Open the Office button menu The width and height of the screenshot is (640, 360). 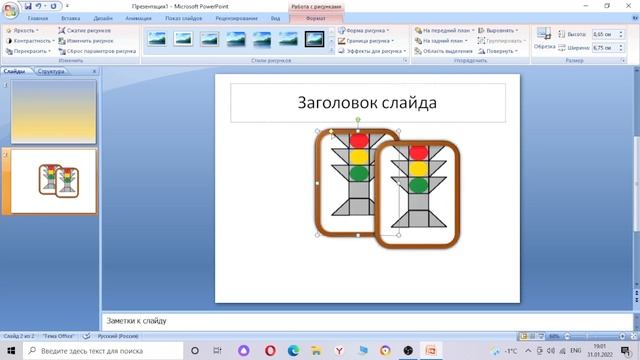point(10,10)
